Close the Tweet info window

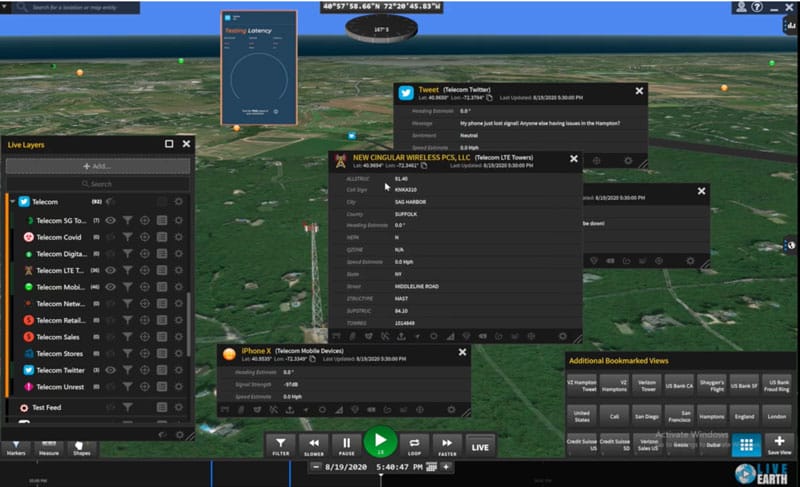click(x=639, y=91)
